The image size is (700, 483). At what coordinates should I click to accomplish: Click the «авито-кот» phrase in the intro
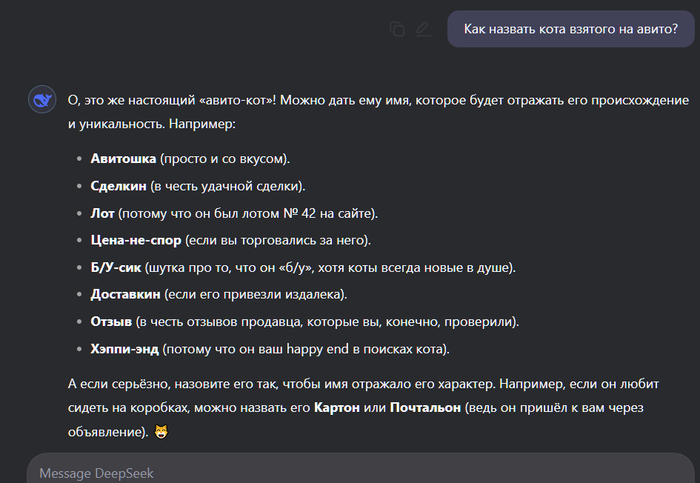tap(238, 100)
